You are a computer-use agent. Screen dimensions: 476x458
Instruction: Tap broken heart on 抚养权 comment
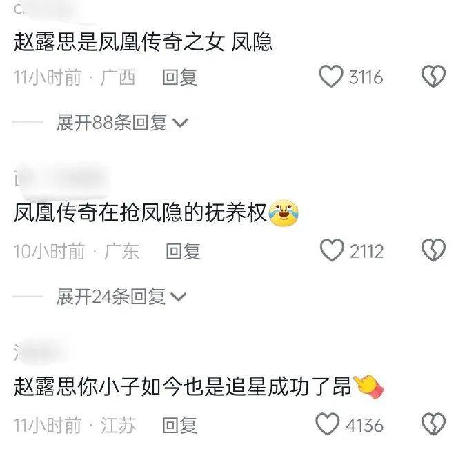[433, 250]
